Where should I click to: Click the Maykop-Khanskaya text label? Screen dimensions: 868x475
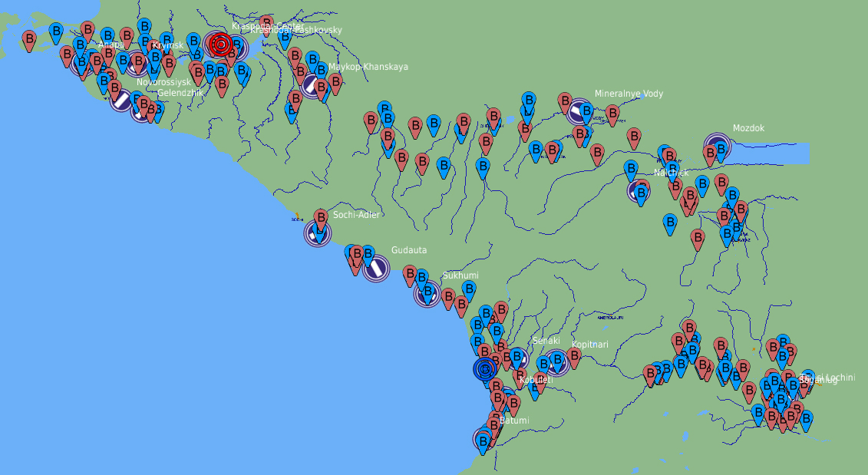[368, 68]
